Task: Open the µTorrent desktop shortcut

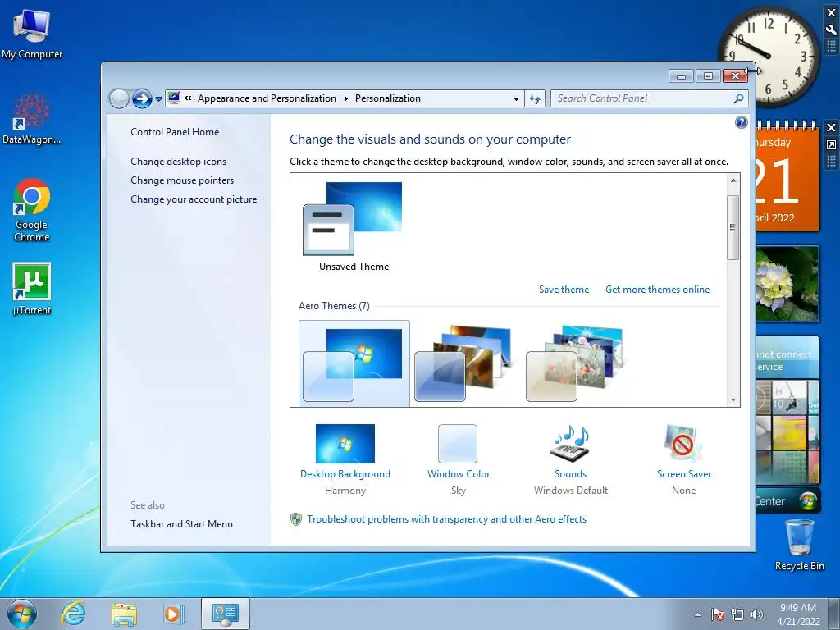Action: 32,288
